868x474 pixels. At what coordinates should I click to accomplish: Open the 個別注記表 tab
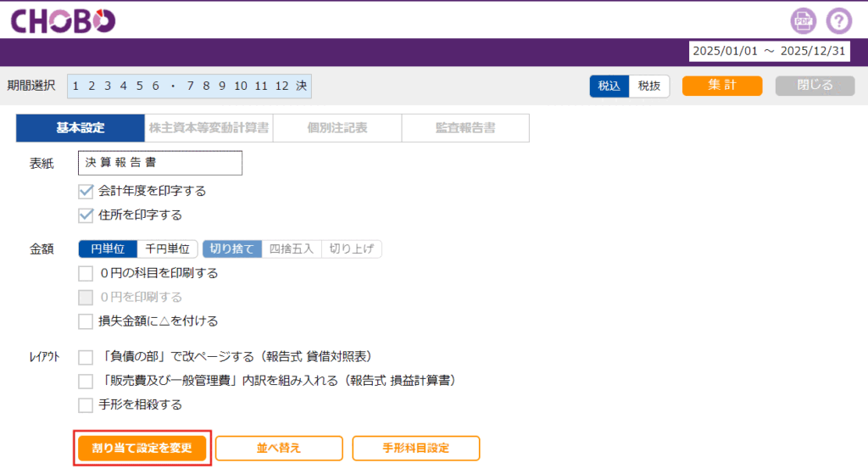pyautogui.click(x=337, y=128)
